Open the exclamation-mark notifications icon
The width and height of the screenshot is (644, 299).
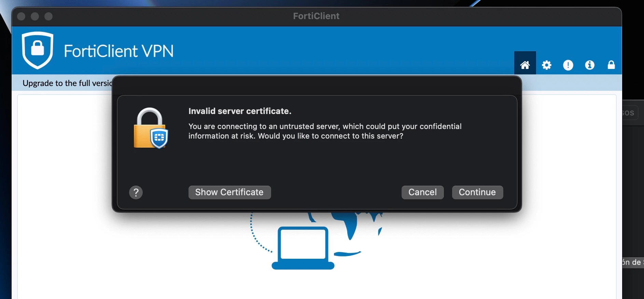[568, 65]
